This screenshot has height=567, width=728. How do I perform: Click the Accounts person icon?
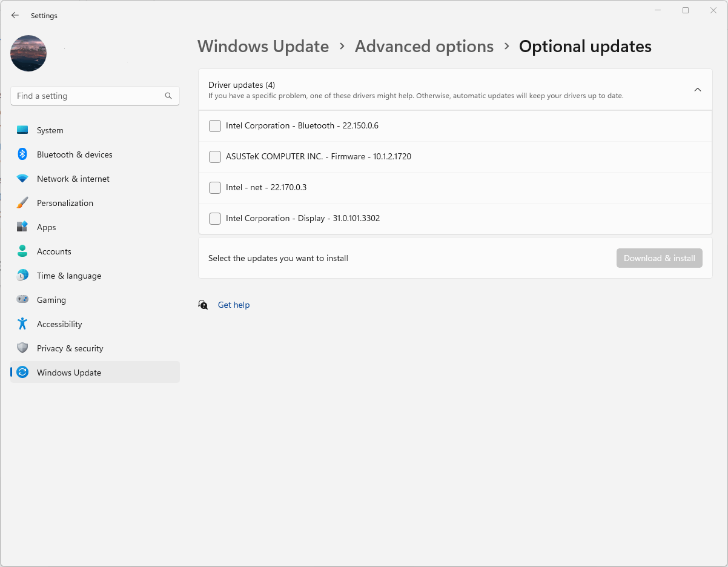click(x=22, y=251)
